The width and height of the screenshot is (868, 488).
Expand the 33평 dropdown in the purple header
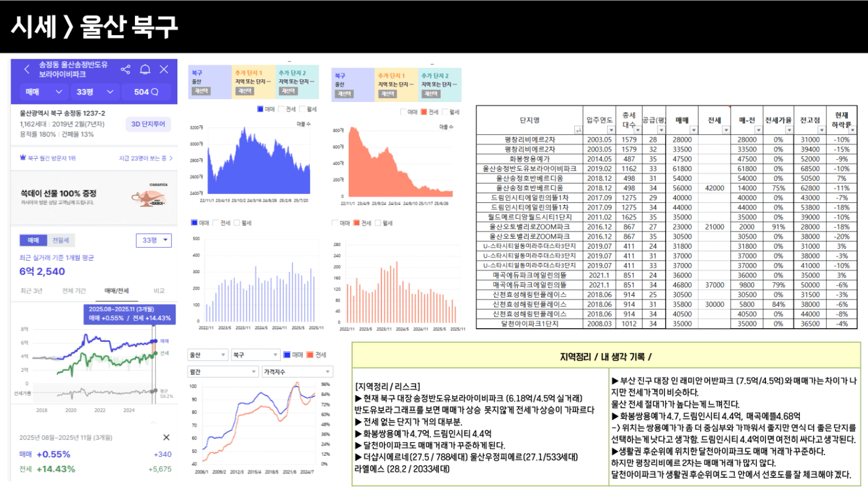point(95,92)
